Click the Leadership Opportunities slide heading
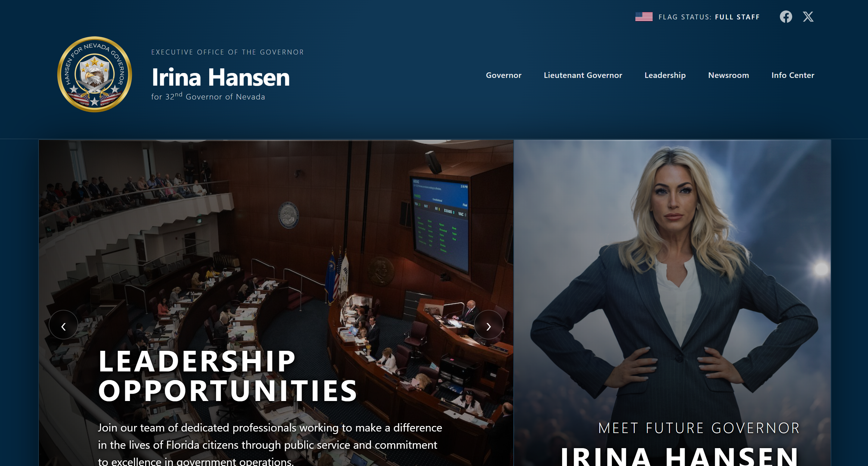This screenshot has width=868, height=466. click(227, 375)
